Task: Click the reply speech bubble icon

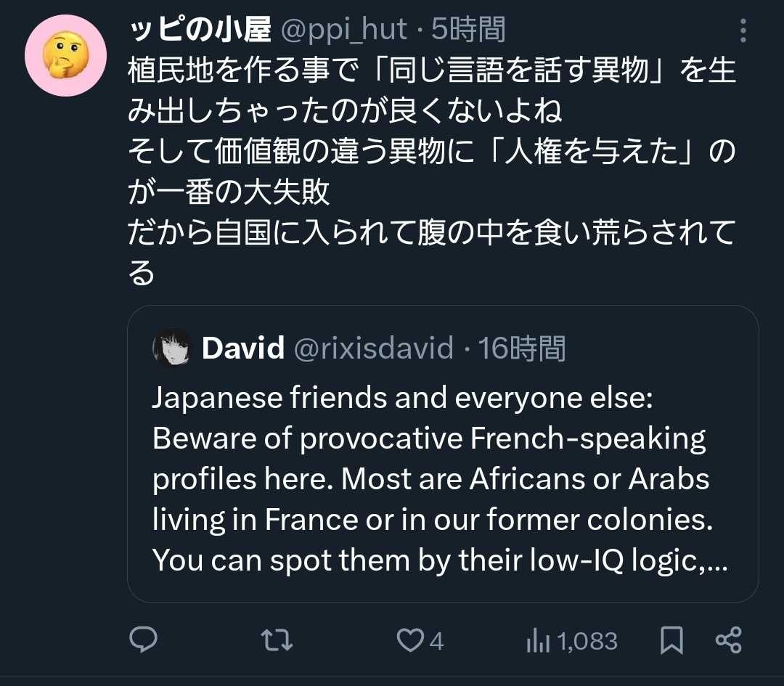Action: [x=144, y=640]
